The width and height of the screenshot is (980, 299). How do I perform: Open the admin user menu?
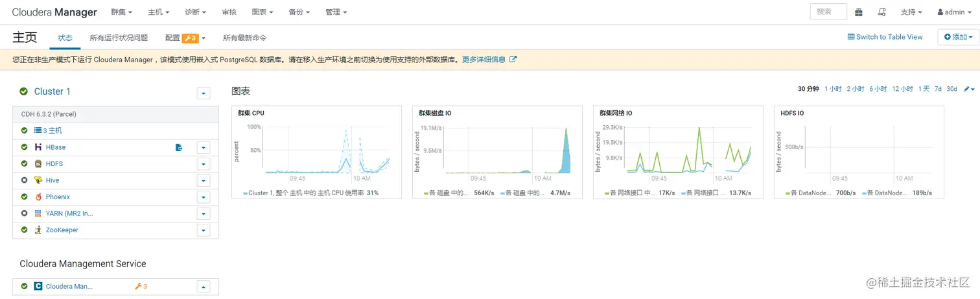[x=955, y=12]
